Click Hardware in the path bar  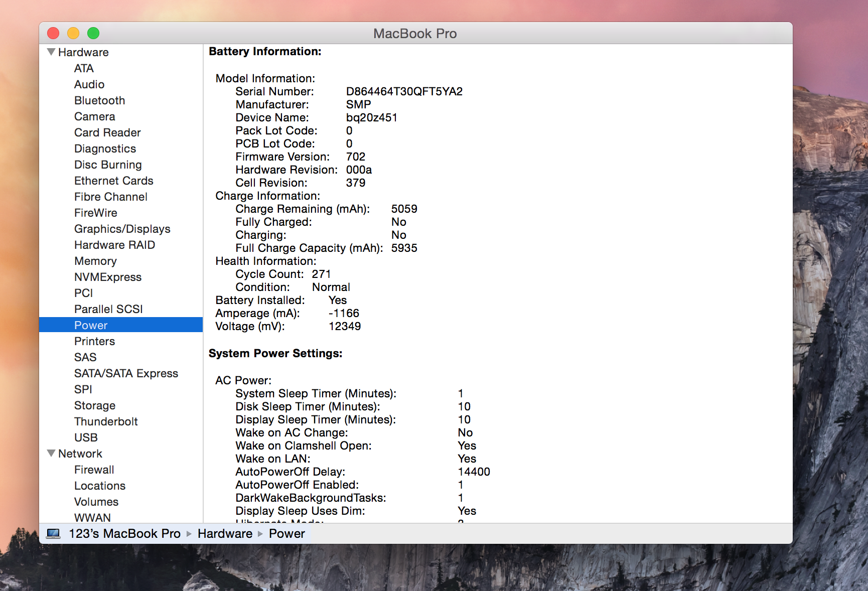225,533
